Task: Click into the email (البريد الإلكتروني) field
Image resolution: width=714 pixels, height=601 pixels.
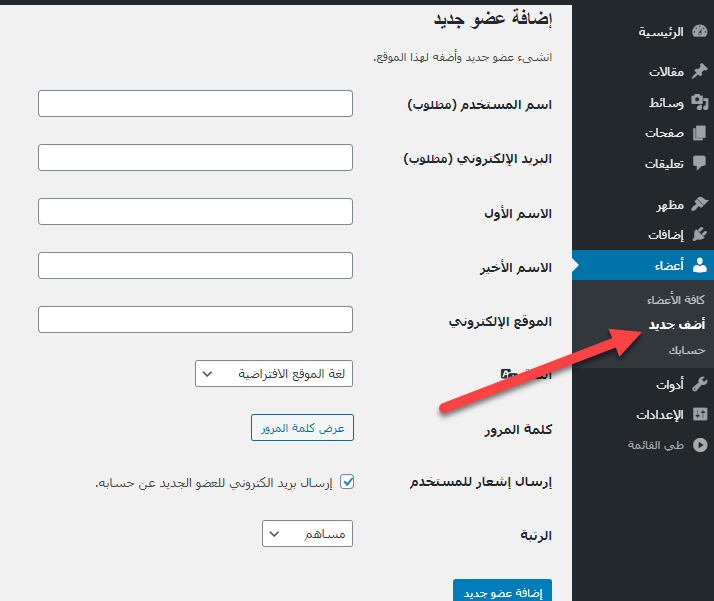Action: pos(195,158)
